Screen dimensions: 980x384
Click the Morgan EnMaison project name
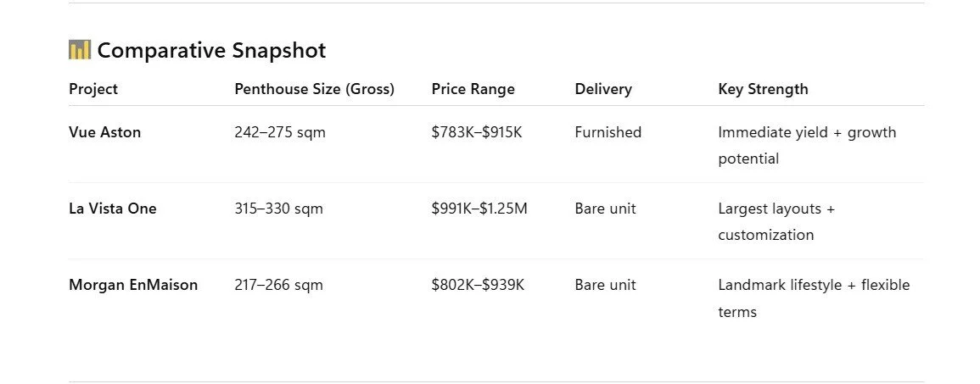(133, 286)
